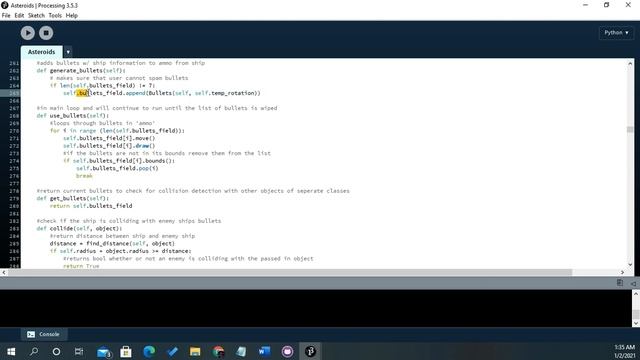Screen dimensions: 640x360
Task: Click line 280 'return self.bullets_field'
Action: tap(91, 206)
